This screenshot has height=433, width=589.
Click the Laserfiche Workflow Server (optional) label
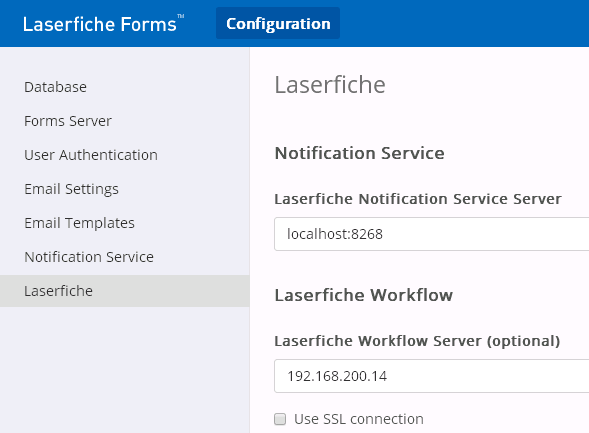[x=417, y=341]
